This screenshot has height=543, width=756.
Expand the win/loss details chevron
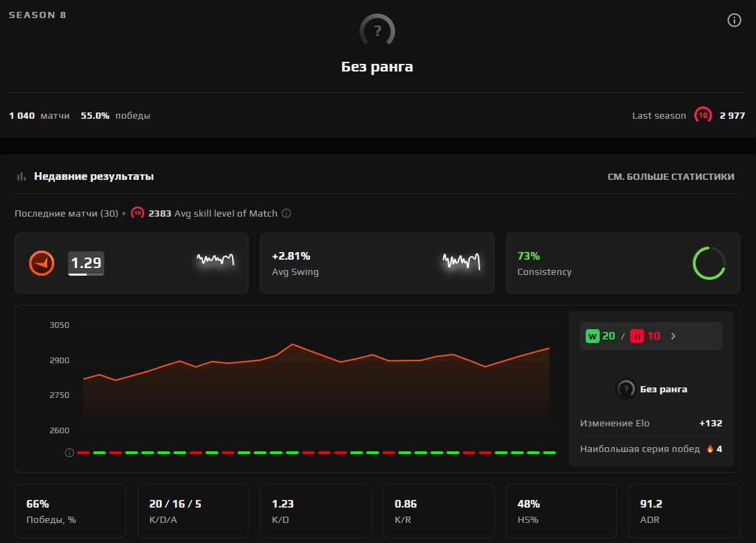[x=673, y=336]
